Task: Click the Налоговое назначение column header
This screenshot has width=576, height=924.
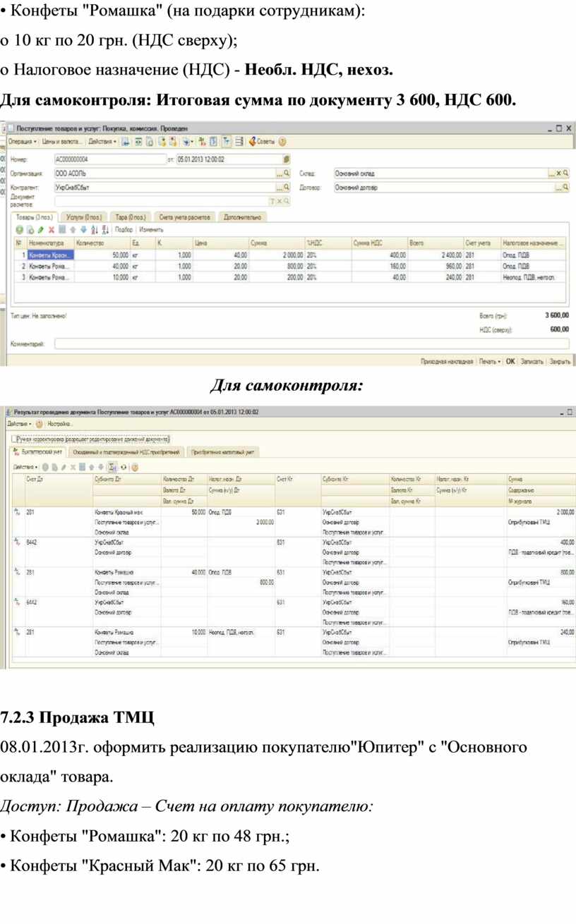Action: [x=534, y=243]
